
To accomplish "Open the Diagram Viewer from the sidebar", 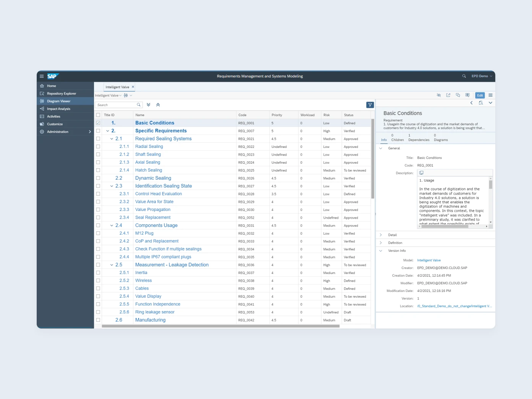I will (x=58, y=101).
